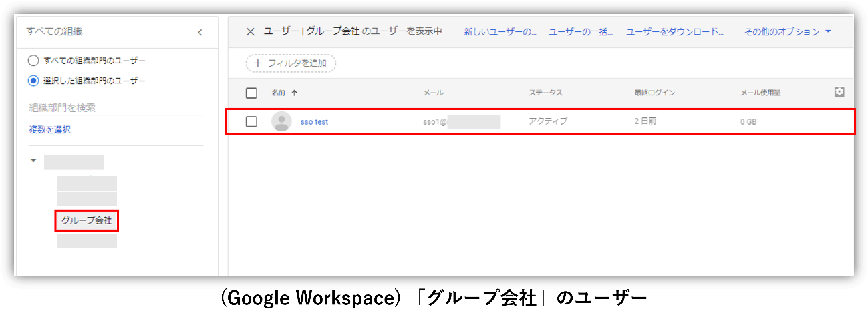The image size is (868, 321).
Task: Click the plus icon in フィルタを追加
Action: pyautogui.click(x=258, y=63)
